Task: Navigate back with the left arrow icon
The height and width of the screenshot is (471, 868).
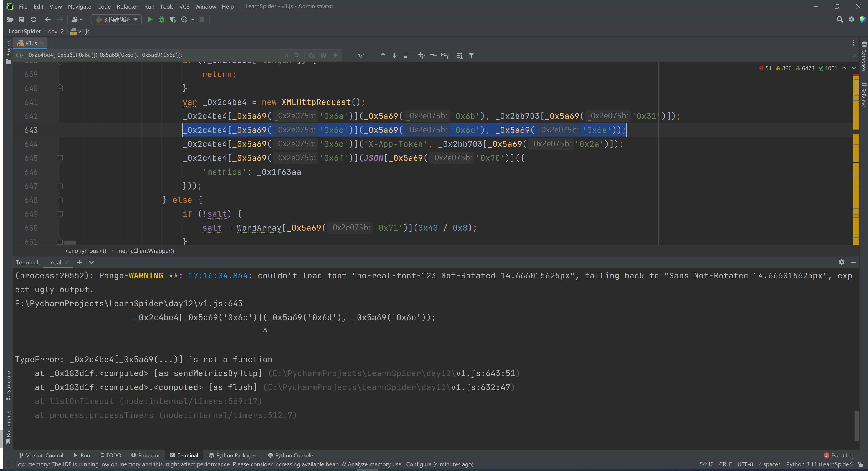Action: [x=48, y=20]
